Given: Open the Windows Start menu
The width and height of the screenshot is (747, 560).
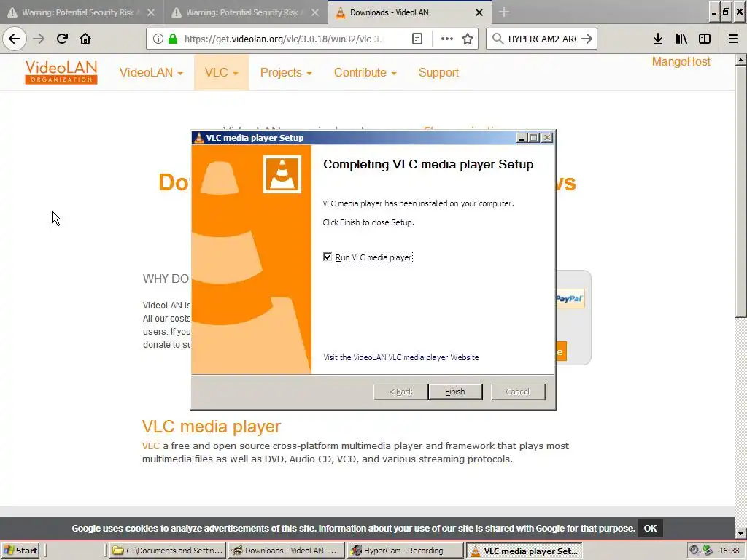Looking at the screenshot, I should 20,551.
